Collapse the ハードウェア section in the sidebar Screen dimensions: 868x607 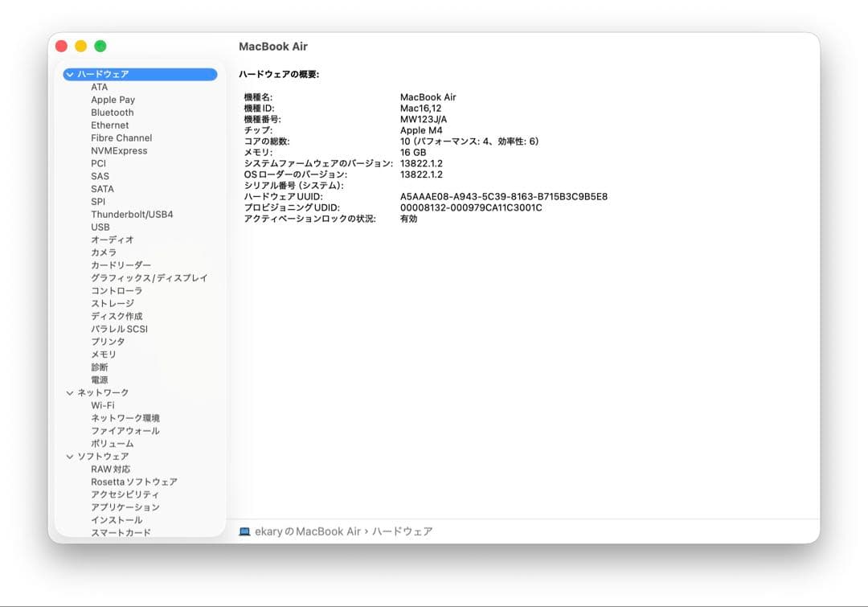(x=69, y=74)
